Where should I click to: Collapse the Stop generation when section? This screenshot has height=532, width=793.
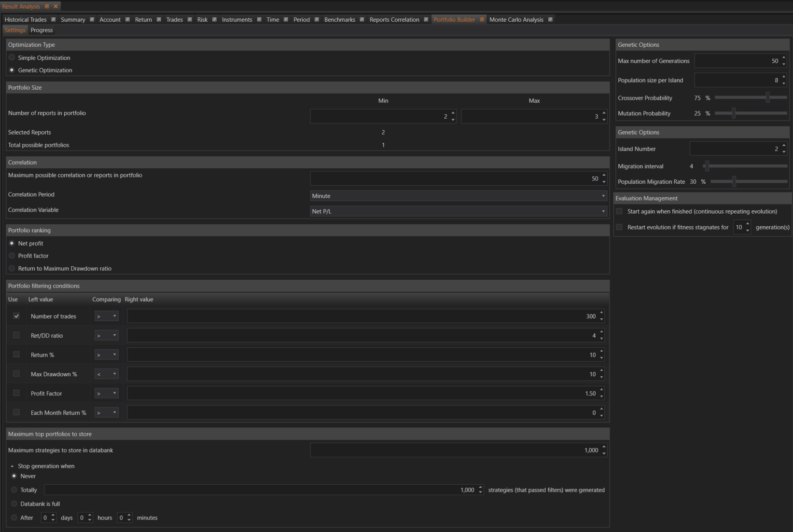coord(12,466)
